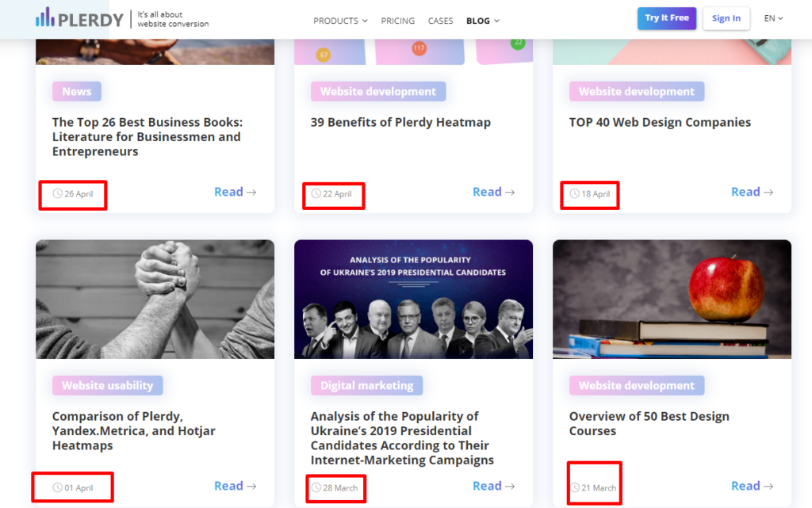812x508 pixels.
Task: Click the clock icon beside 28 March
Action: coord(315,488)
